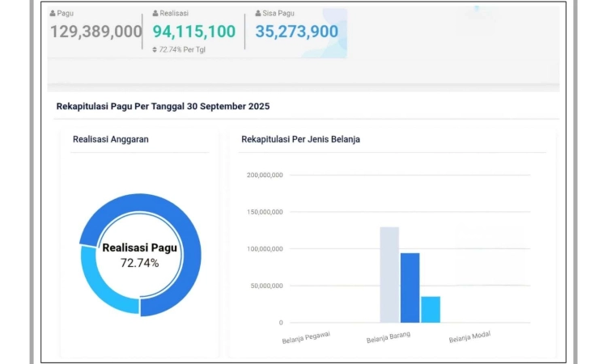
Task: Click the dark blue Realisasi bar
Action: tap(410, 288)
